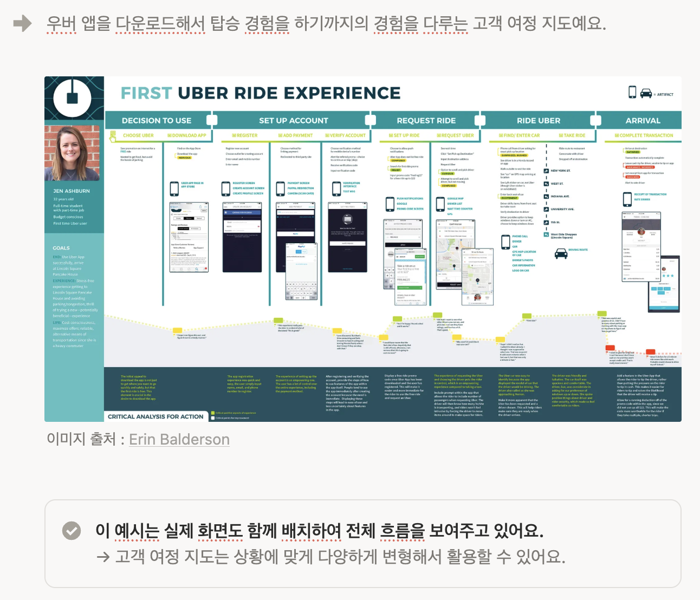
Task: Click the 'COMPLETE TRANSACTION' step label
Action: [646, 135]
